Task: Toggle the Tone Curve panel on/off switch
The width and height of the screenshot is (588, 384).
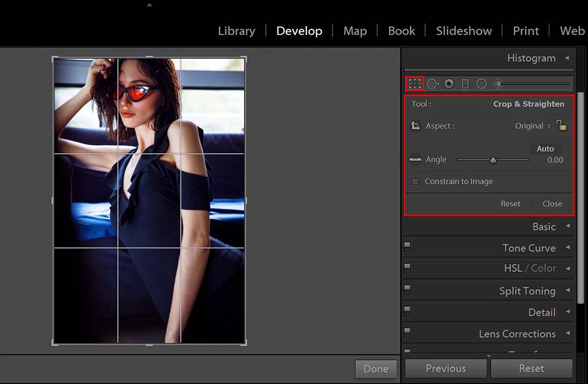Action: (407, 247)
